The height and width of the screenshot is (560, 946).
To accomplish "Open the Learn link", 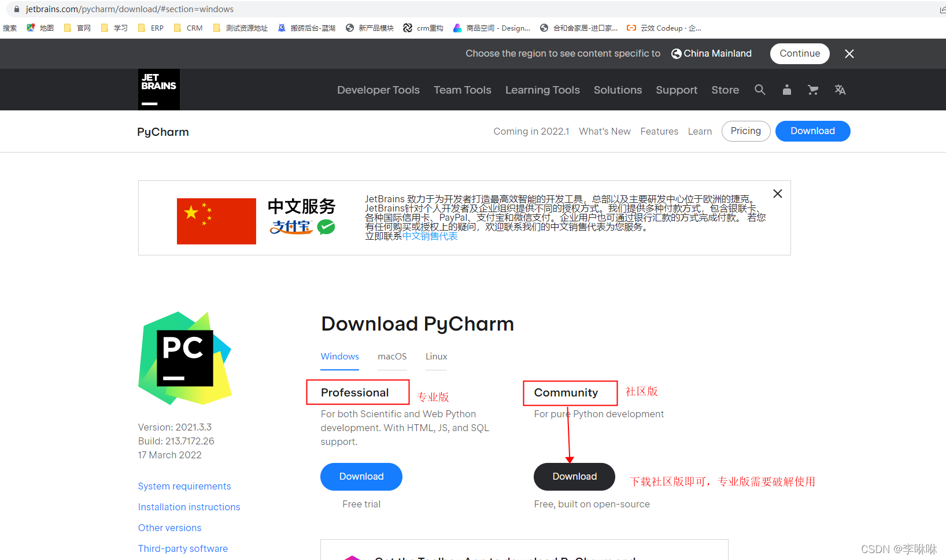I will (700, 132).
